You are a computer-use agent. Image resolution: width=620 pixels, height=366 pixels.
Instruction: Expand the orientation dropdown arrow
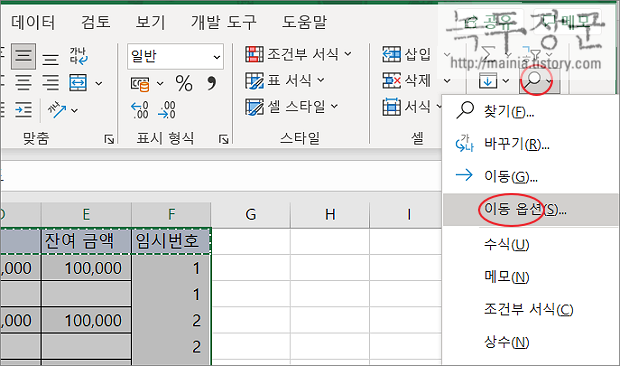coord(74,110)
